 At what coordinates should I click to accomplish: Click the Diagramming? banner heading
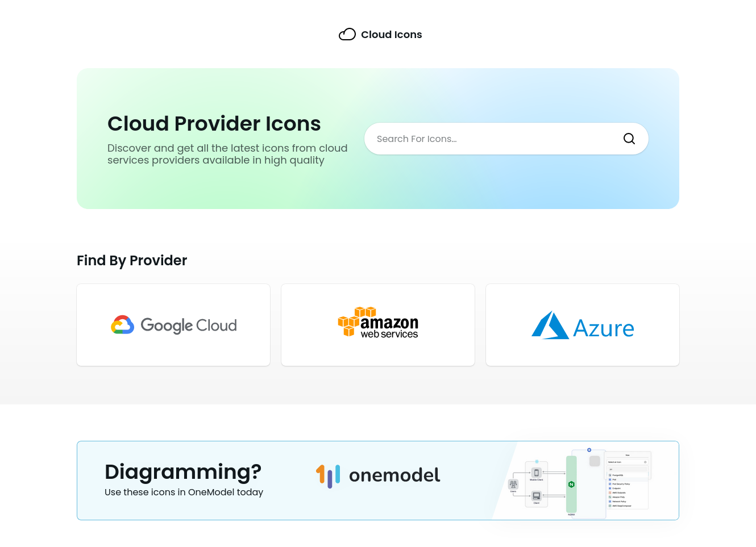pos(183,472)
